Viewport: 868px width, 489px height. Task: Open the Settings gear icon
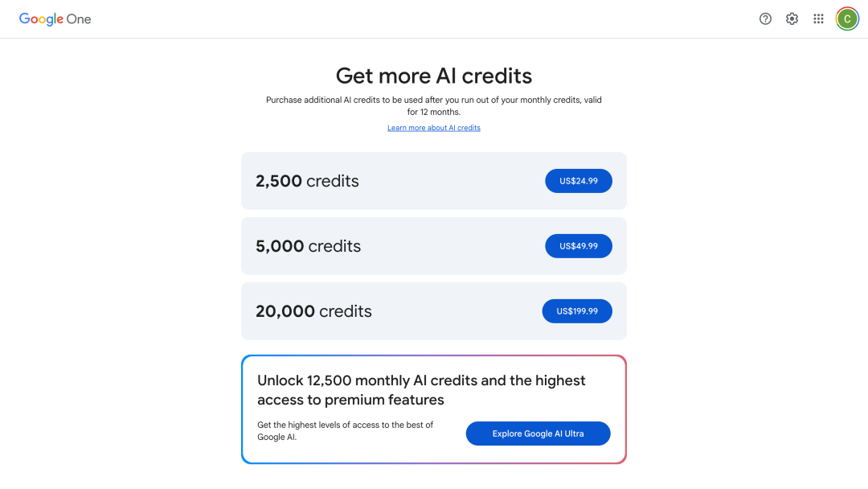[x=792, y=18]
